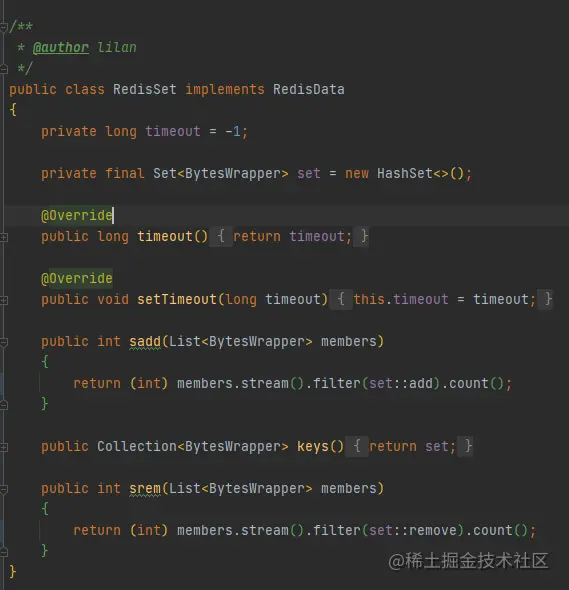Click the class name 'RedisSet'

145,90
